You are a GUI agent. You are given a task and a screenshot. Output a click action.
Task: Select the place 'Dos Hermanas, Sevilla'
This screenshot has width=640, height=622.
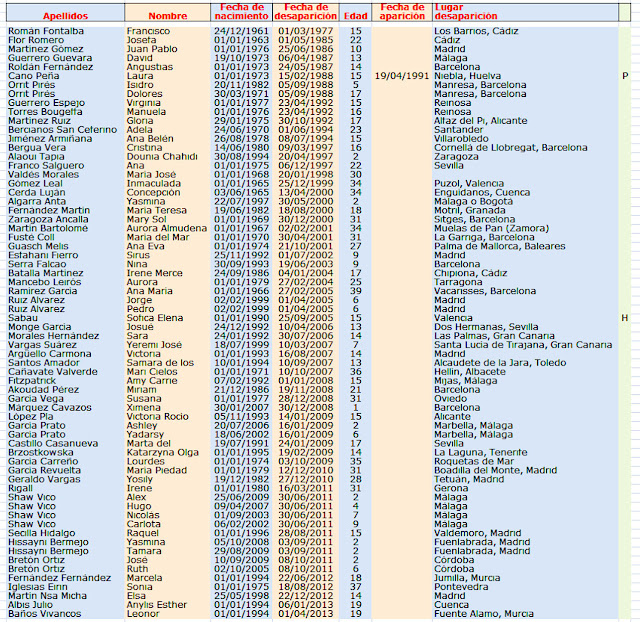click(x=486, y=327)
